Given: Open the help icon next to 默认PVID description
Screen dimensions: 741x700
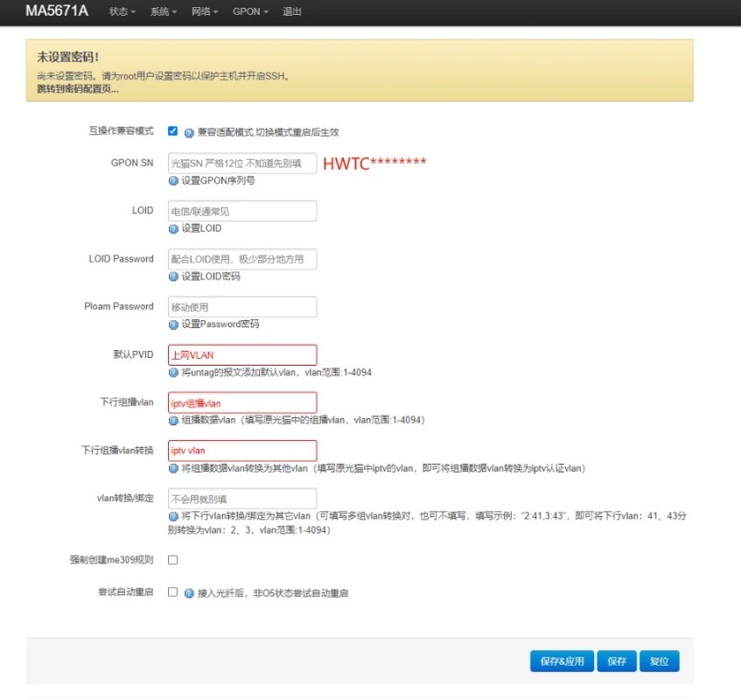Looking at the screenshot, I should pyautogui.click(x=171, y=372).
